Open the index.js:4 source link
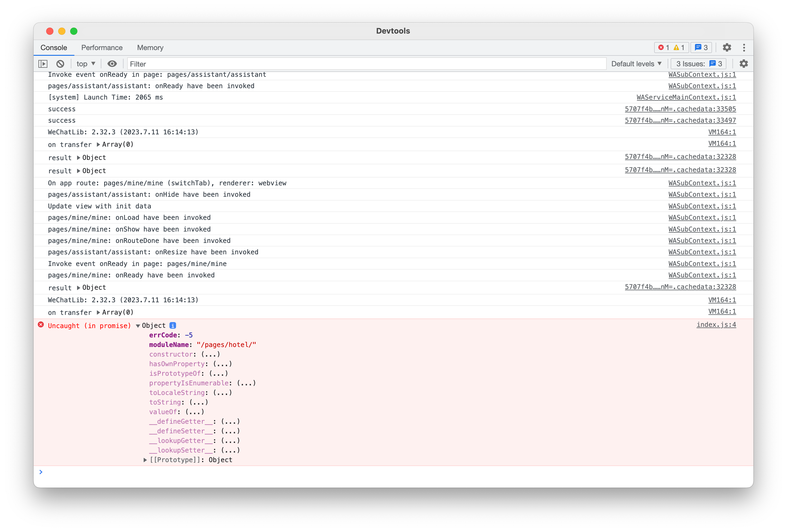Viewport: 787px width, 532px height. 716,325
